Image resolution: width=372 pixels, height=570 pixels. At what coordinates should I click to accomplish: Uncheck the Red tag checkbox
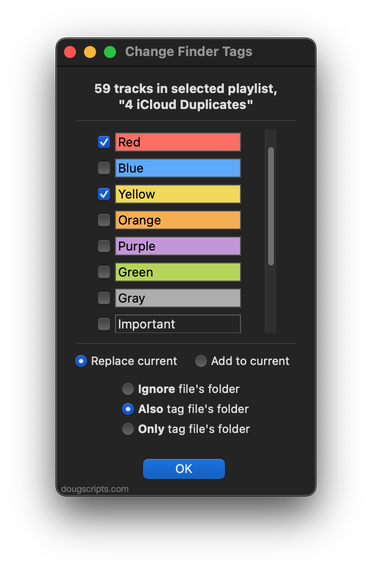[x=104, y=142]
